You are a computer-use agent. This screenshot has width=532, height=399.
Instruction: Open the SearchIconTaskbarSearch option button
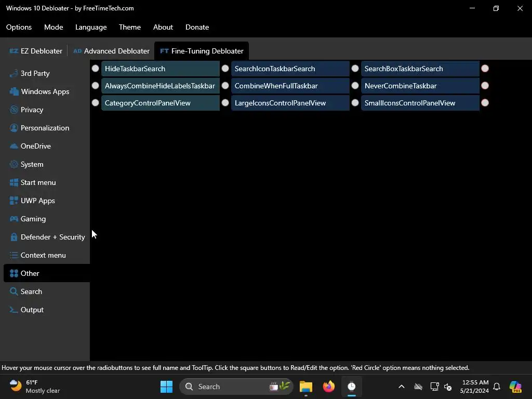tap(290, 69)
